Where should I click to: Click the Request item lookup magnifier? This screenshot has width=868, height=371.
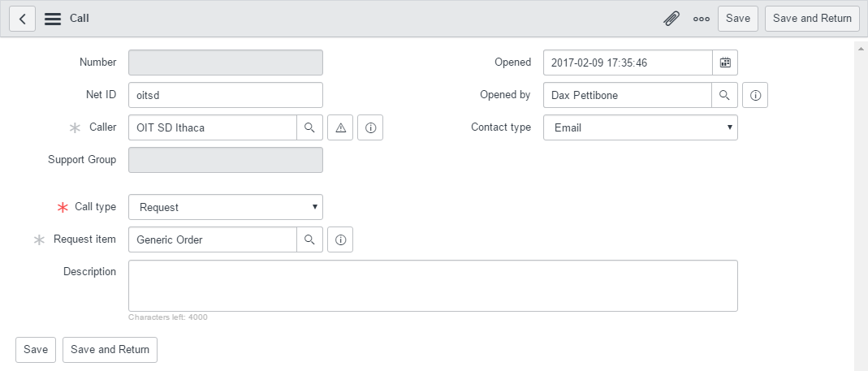pyautogui.click(x=309, y=239)
